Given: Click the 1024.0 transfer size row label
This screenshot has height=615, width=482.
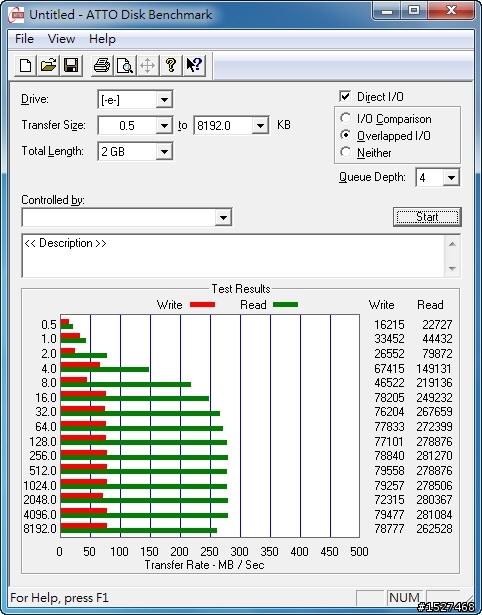Looking at the screenshot, I should pyautogui.click(x=40, y=486).
